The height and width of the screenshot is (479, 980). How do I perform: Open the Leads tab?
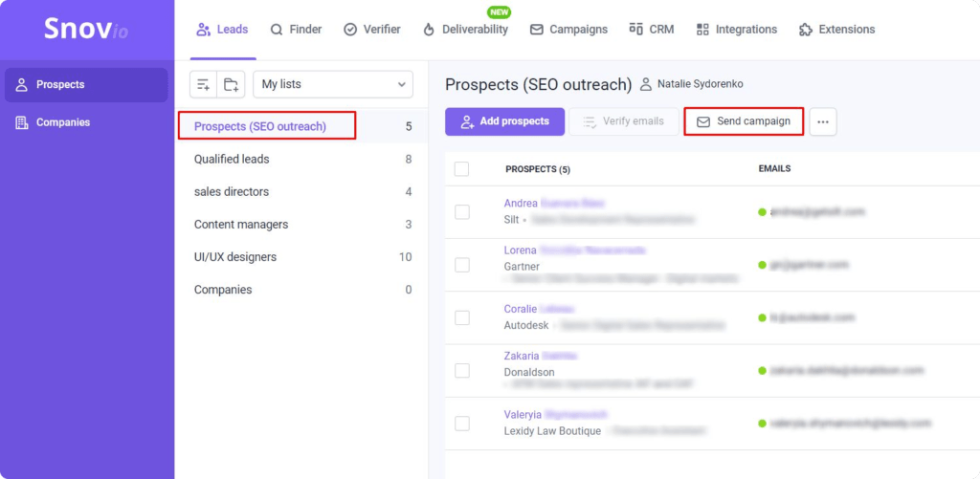pos(222,30)
